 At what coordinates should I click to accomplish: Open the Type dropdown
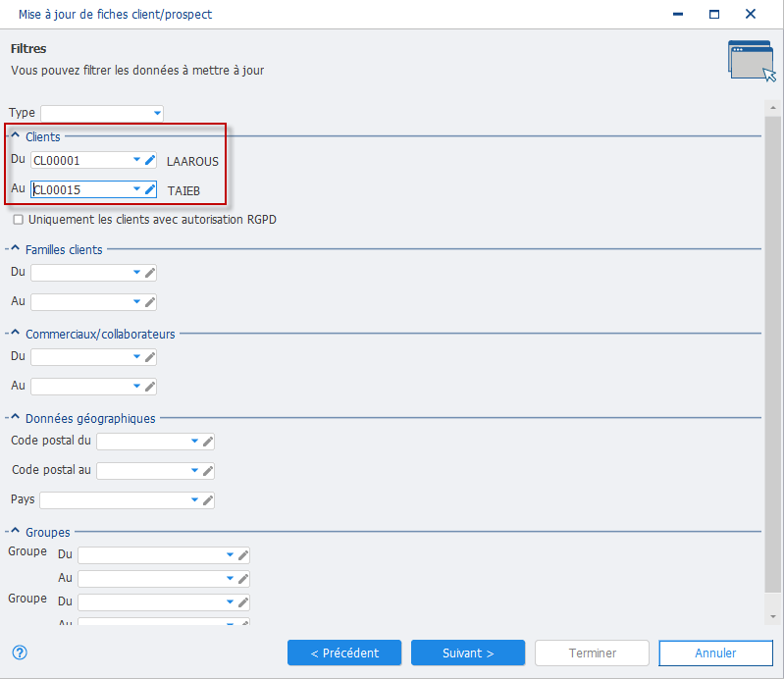tap(157, 114)
